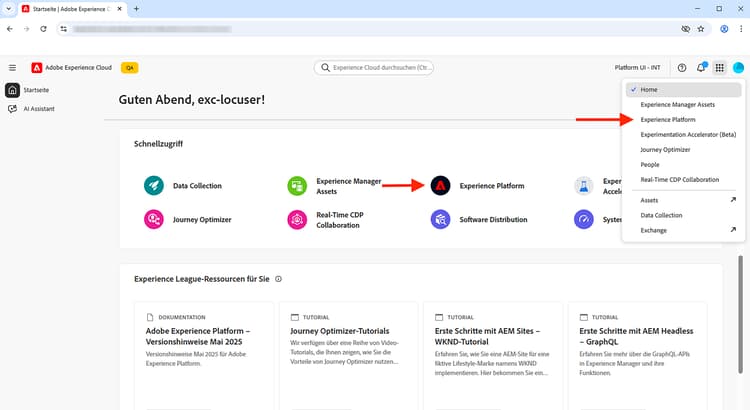
Task: Click the Adobe Experience Cloud logo
Action: click(x=36, y=68)
